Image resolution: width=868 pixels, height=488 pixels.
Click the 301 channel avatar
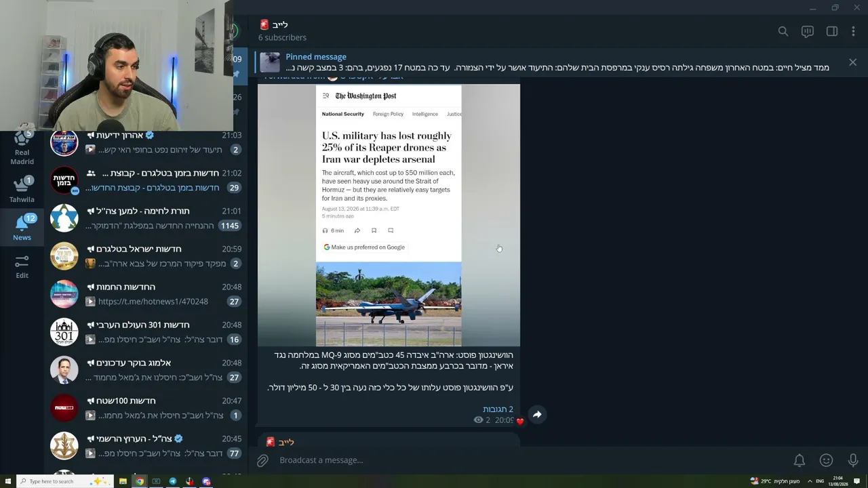coord(64,332)
